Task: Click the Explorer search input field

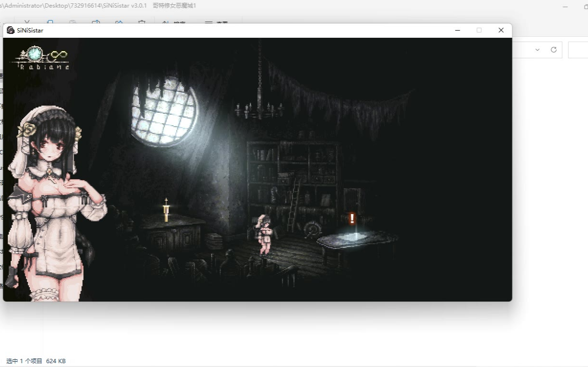Action: tap(578, 50)
